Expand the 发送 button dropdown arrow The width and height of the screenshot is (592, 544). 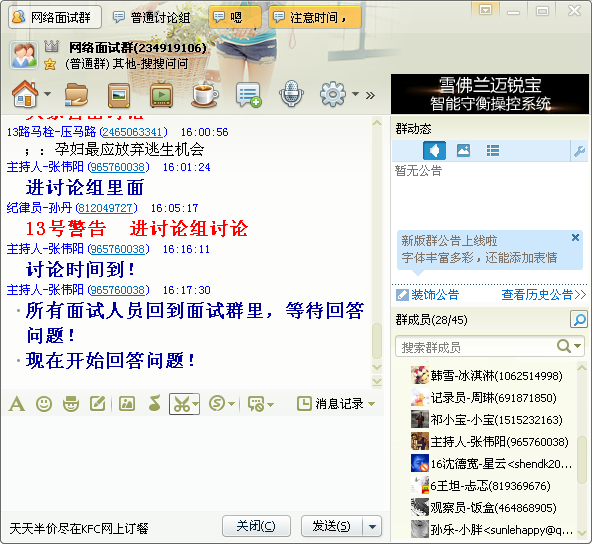tap(372, 527)
